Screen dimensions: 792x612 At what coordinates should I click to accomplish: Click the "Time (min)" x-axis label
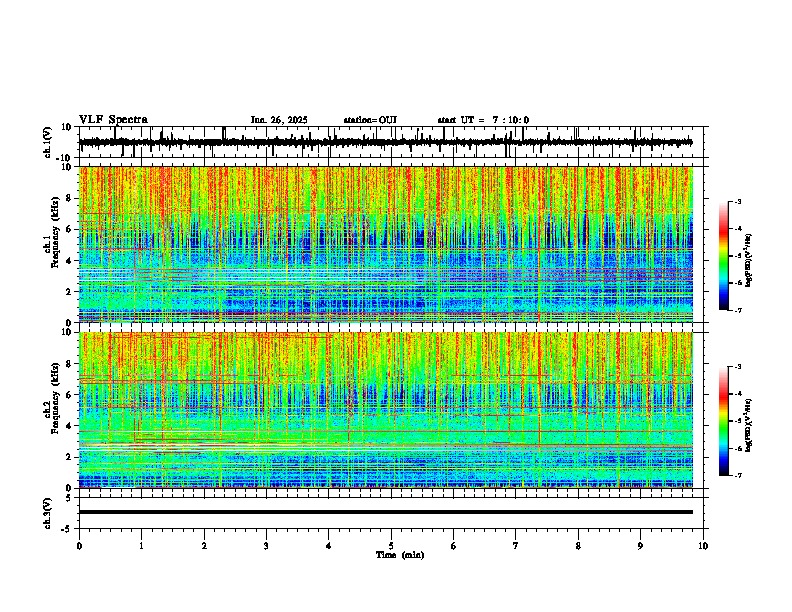click(x=400, y=555)
